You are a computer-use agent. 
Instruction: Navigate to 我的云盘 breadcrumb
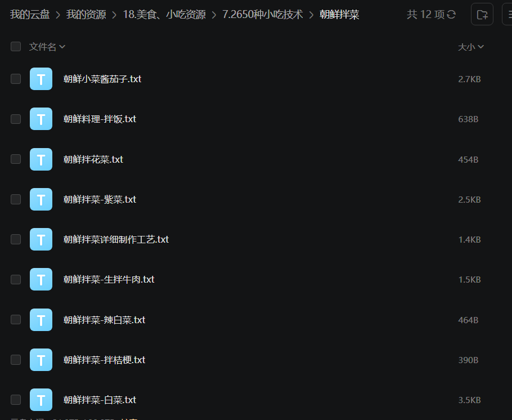pos(30,15)
